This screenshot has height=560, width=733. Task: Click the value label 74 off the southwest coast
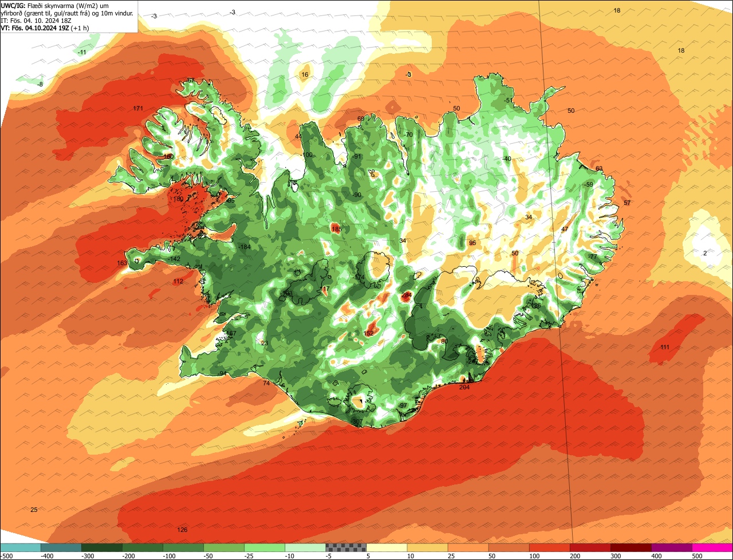266,383
